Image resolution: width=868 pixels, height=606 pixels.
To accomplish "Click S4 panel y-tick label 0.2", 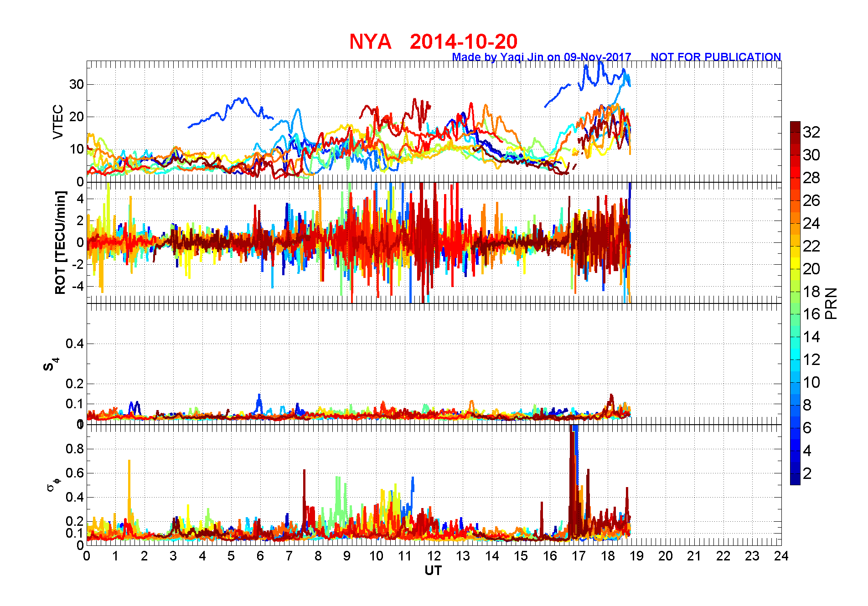I will [75, 384].
